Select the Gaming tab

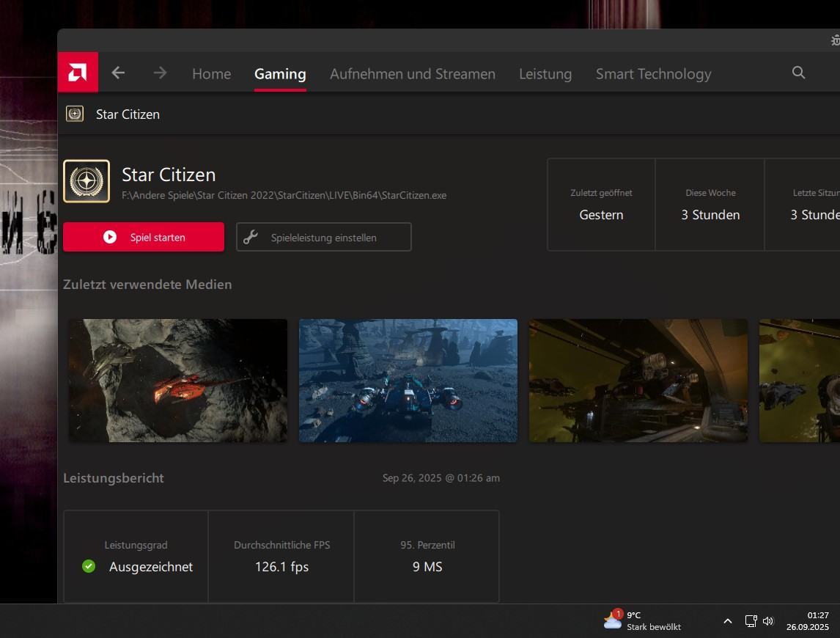point(280,73)
